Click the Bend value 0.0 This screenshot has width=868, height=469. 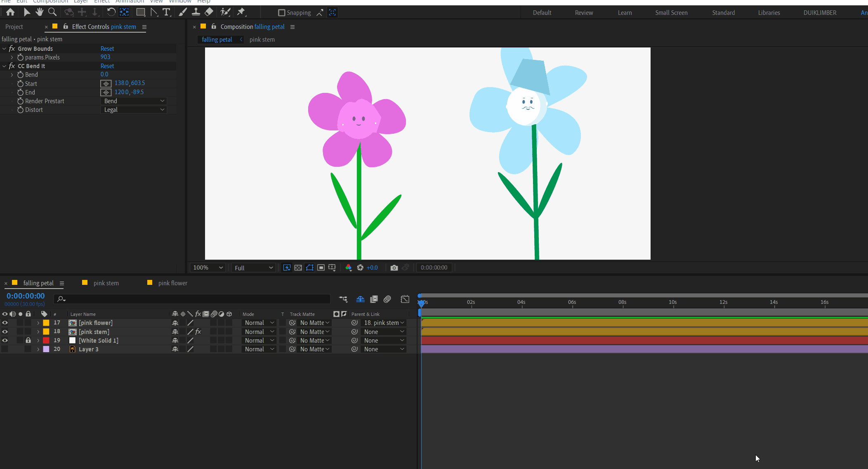(104, 75)
